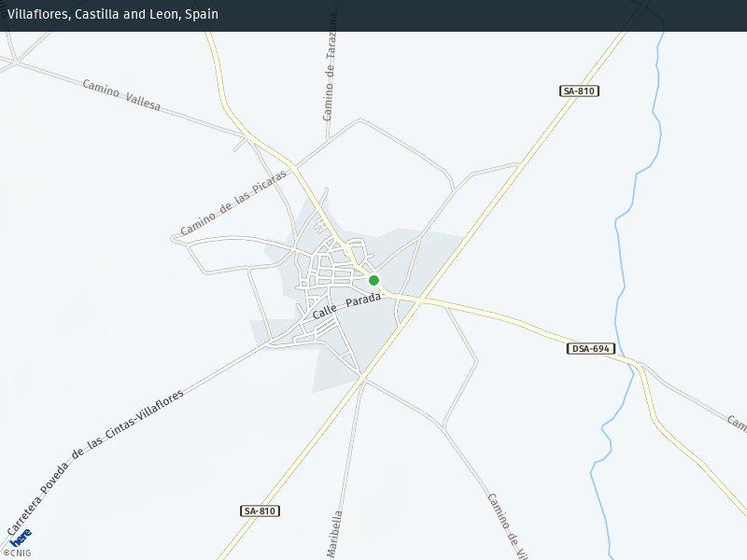Viewport: 747px width, 560px height.
Task: Click the northern SA-810 road shield
Action: 579,91
